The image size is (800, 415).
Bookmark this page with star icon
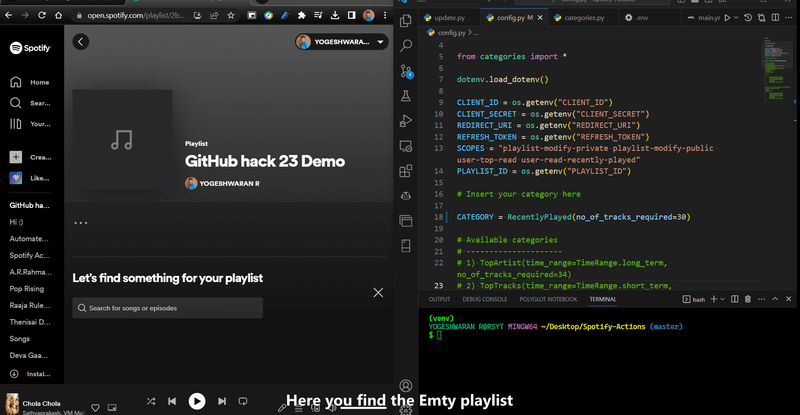231,15
